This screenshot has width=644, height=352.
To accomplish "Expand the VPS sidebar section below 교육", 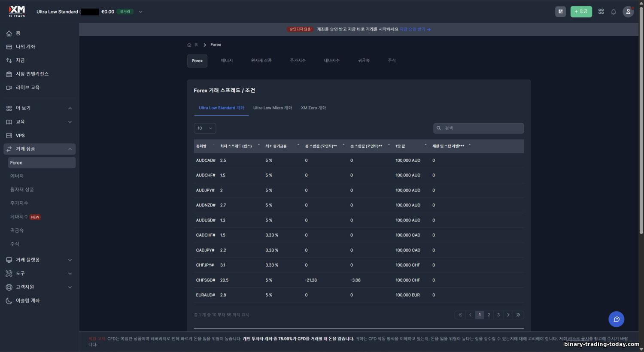I will [x=20, y=136].
